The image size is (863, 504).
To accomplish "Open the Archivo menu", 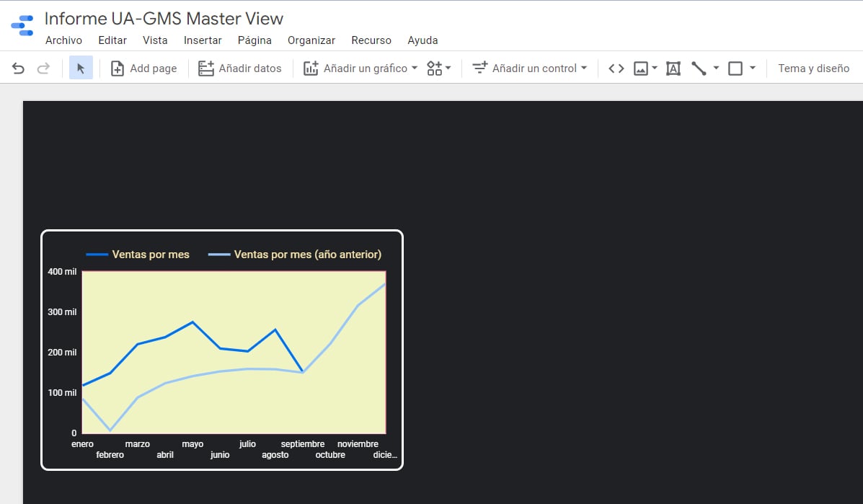I will pos(63,40).
